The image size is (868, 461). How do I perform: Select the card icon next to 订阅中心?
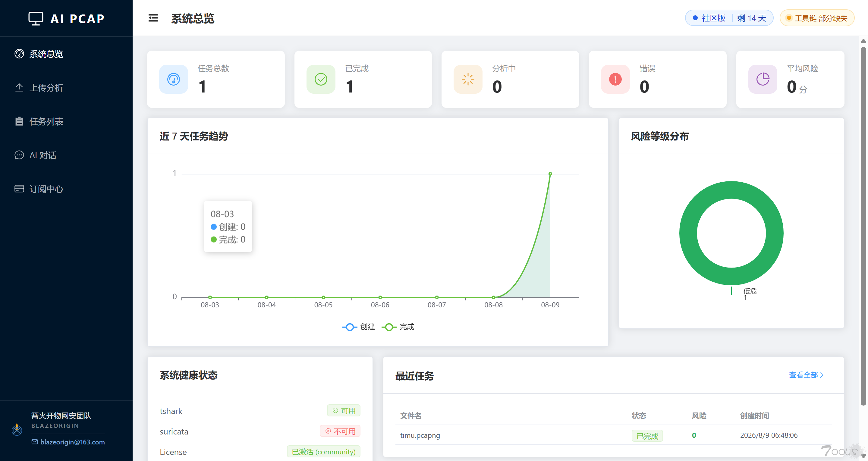click(x=19, y=189)
